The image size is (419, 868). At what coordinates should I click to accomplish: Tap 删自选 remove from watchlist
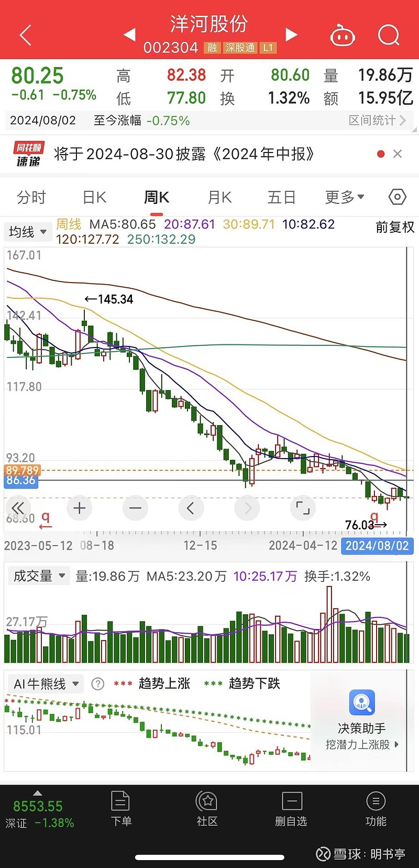291,809
